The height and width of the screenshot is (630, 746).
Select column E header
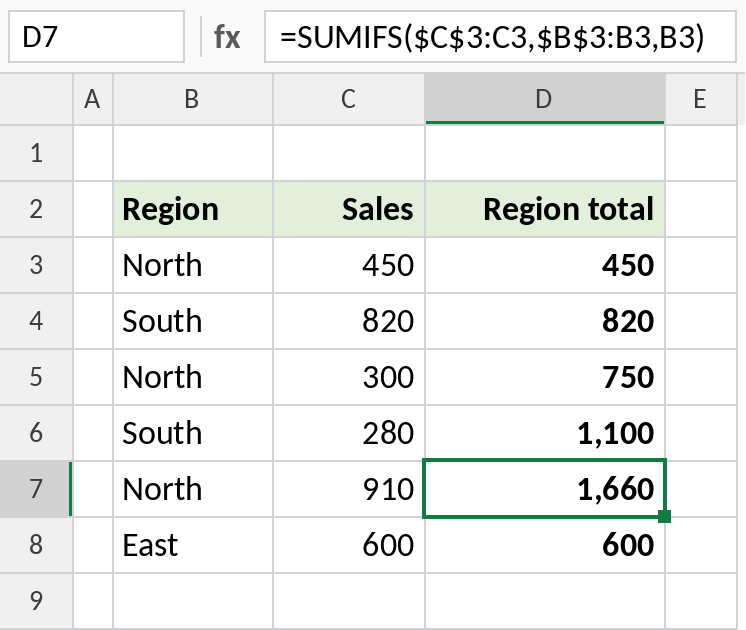pyautogui.click(x=700, y=99)
